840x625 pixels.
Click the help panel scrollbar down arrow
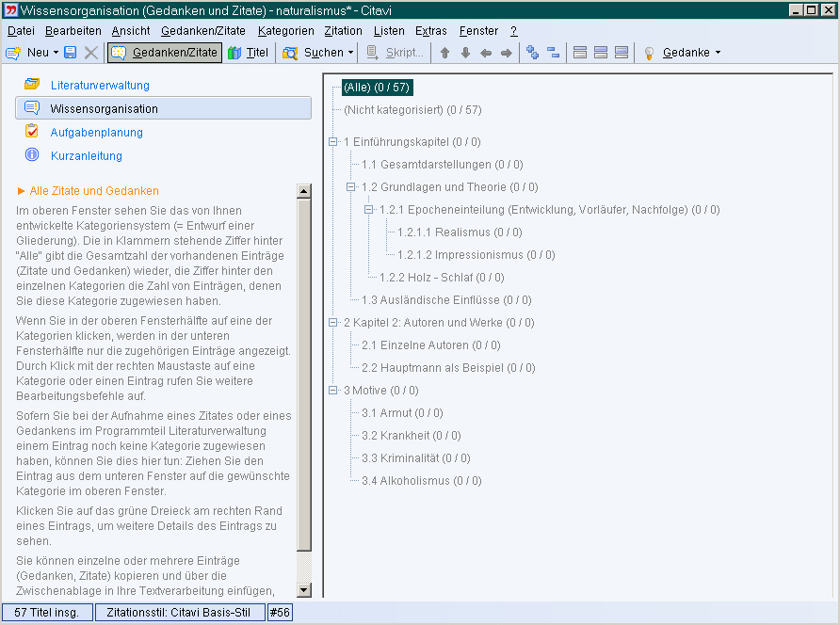coord(303,590)
